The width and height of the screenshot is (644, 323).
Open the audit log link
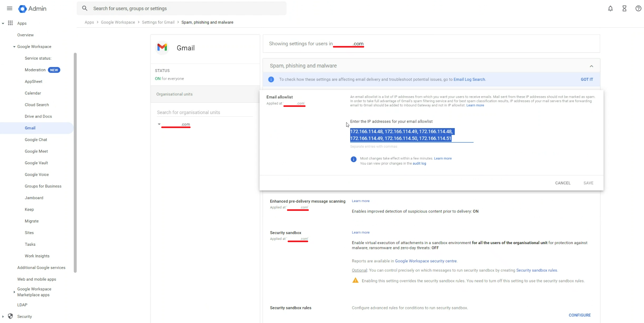click(x=419, y=164)
